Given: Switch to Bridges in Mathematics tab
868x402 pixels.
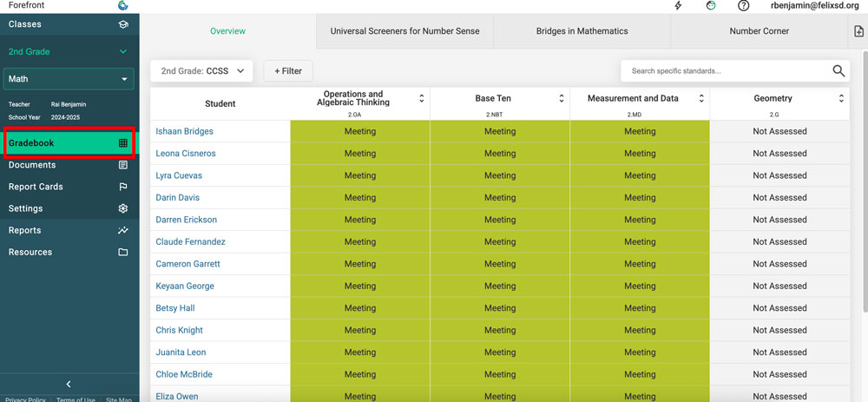Looking at the screenshot, I should pyautogui.click(x=582, y=31).
